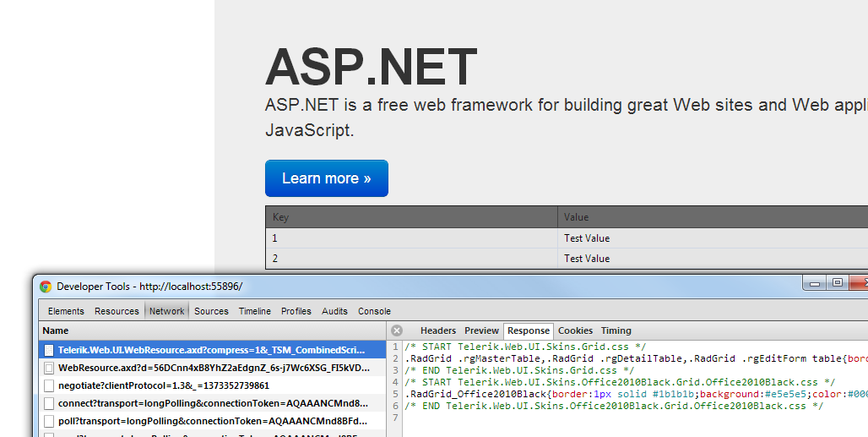Click the Name column header
868x437 pixels.
point(213,330)
